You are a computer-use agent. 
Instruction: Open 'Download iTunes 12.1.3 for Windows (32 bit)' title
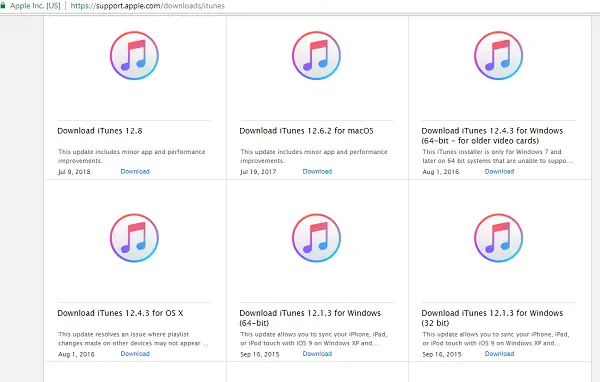[492, 318]
